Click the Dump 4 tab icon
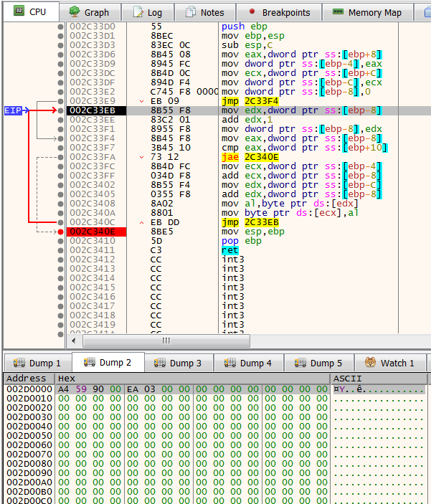 (x=230, y=363)
